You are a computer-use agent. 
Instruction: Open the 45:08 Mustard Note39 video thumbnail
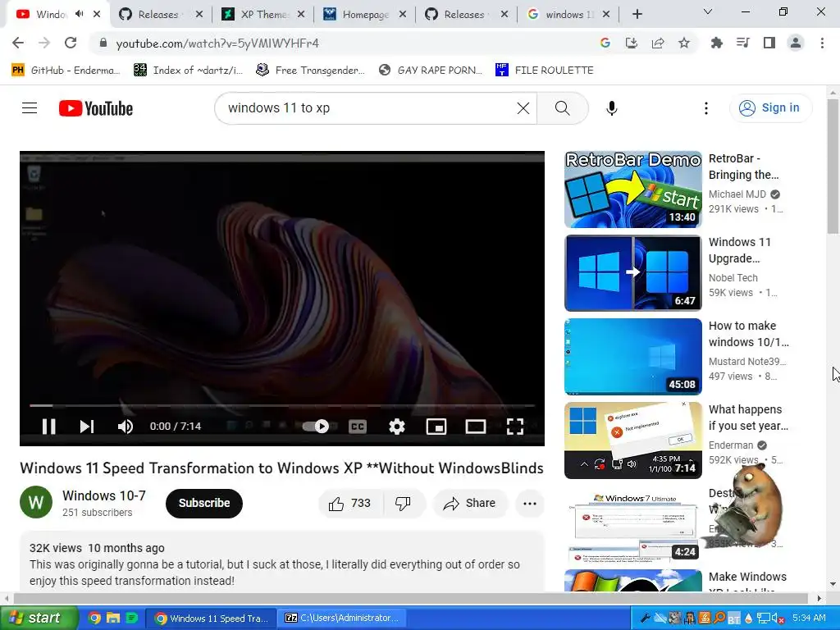coord(633,356)
